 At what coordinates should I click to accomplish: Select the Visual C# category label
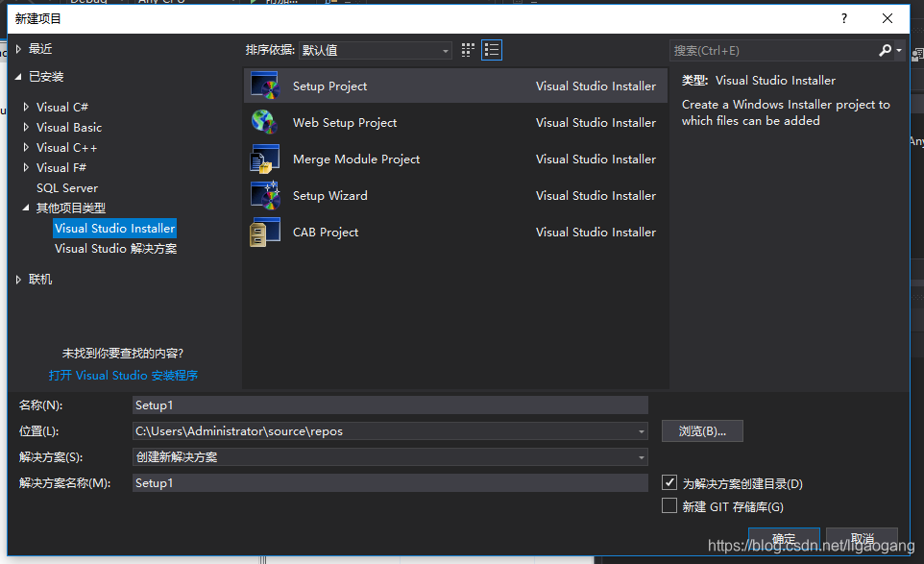pyautogui.click(x=61, y=108)
